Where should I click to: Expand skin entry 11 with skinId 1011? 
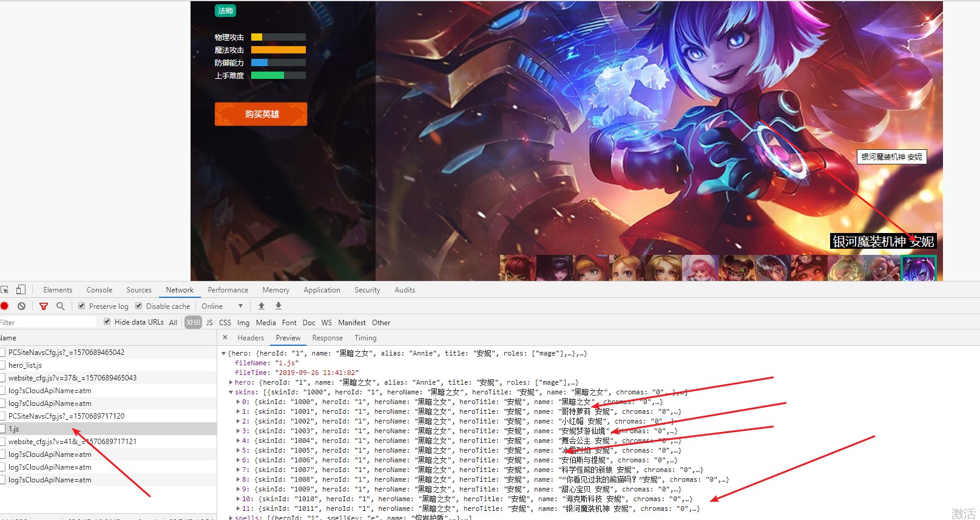238,508
